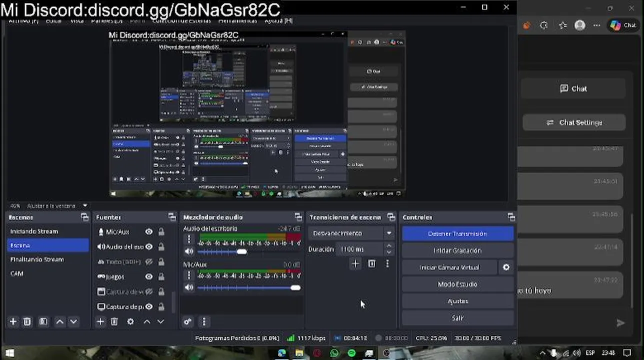Open Mic/Aux channel options dots

pyautogui.click(x=189, y=275)
